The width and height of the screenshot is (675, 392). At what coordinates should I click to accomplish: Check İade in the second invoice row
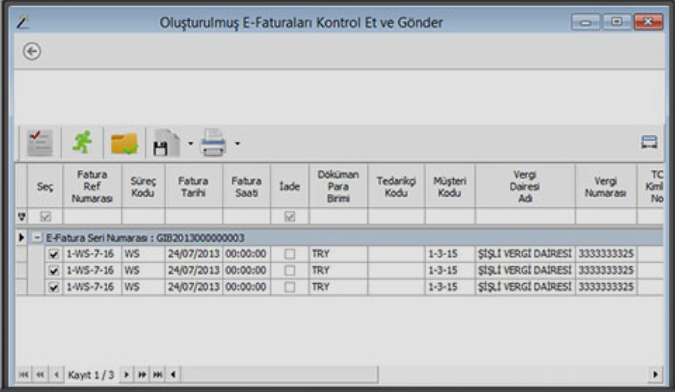pos(290,270)
